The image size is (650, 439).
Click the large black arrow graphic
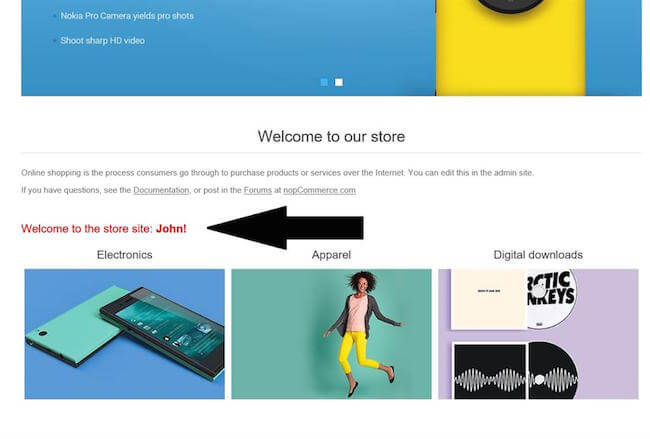click(x=285, y=228)
